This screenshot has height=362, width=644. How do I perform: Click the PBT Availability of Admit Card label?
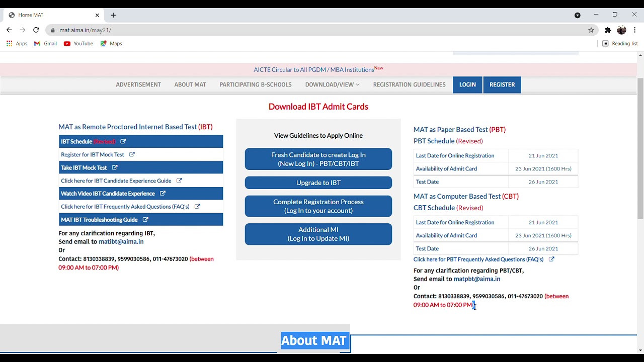(446, 168)
